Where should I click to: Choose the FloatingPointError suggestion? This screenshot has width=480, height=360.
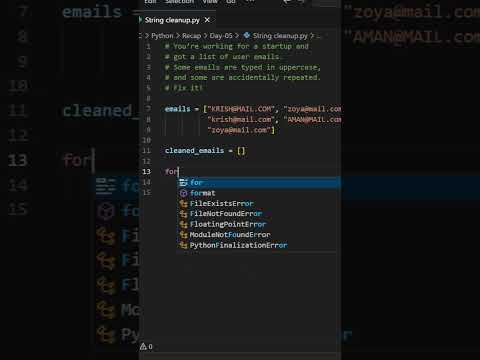[x=259, y=224]
